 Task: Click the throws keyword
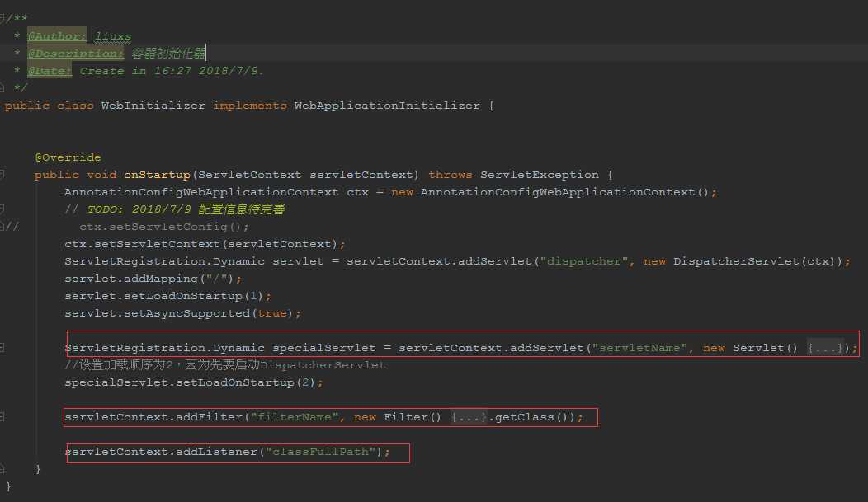click(450, 175)
